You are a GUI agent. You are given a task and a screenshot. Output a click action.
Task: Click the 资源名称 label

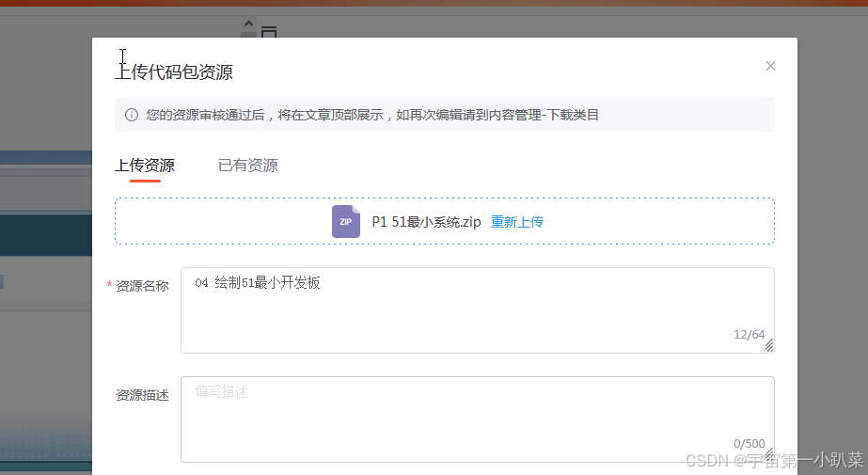click(x=142, y=286)
